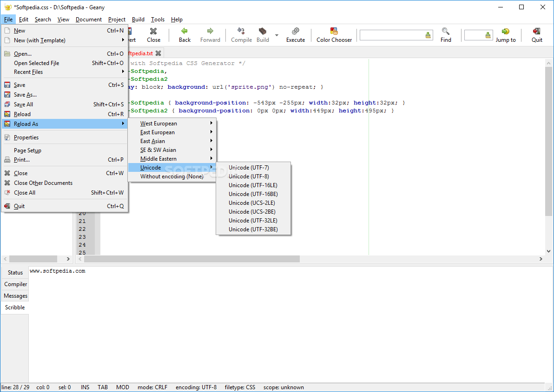Open the Document menu

pos(88,20)
